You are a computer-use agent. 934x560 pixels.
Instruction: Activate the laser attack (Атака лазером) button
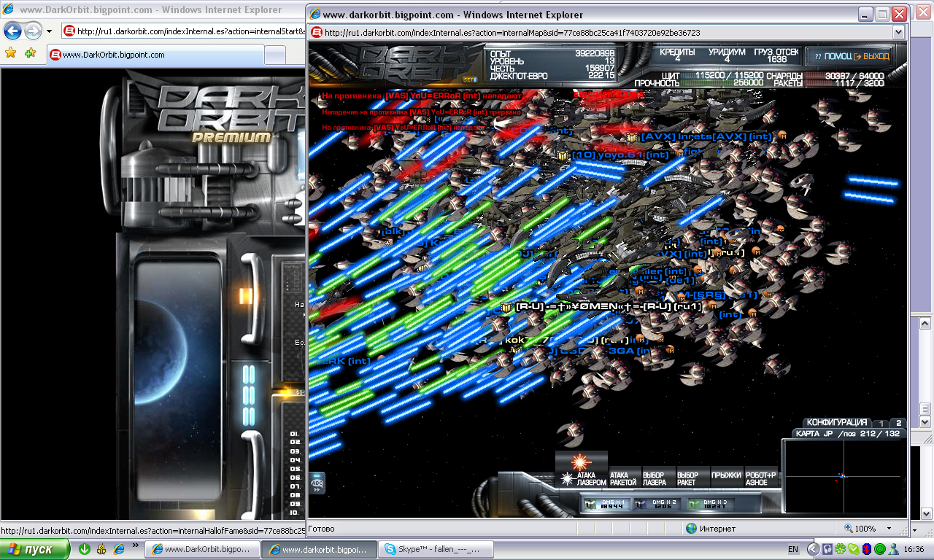[582, 469]
